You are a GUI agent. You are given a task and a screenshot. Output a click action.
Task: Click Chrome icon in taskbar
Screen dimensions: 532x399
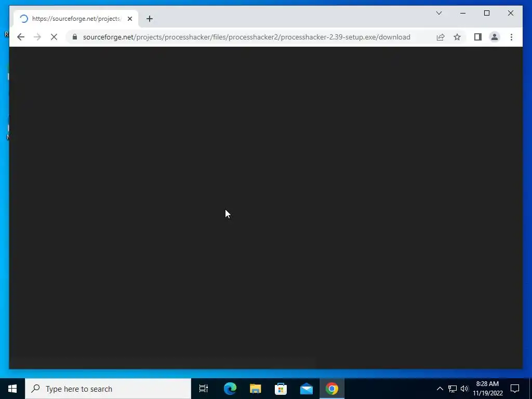332,389
